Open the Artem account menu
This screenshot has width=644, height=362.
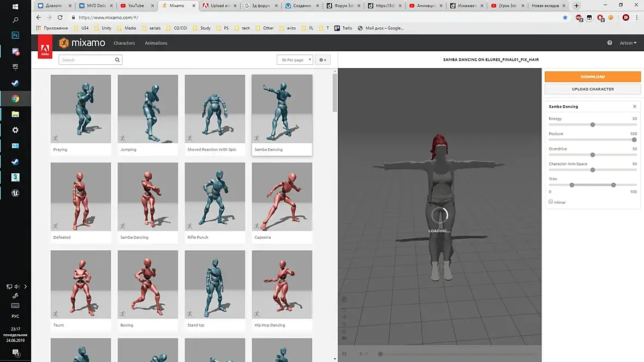point(628,43)
